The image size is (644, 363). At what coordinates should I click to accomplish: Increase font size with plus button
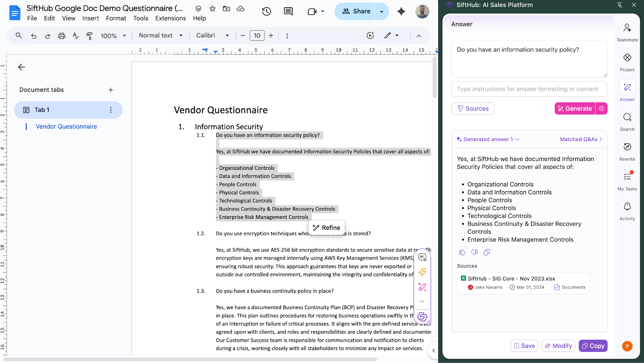pyautogui.click(x=271, y=35)
